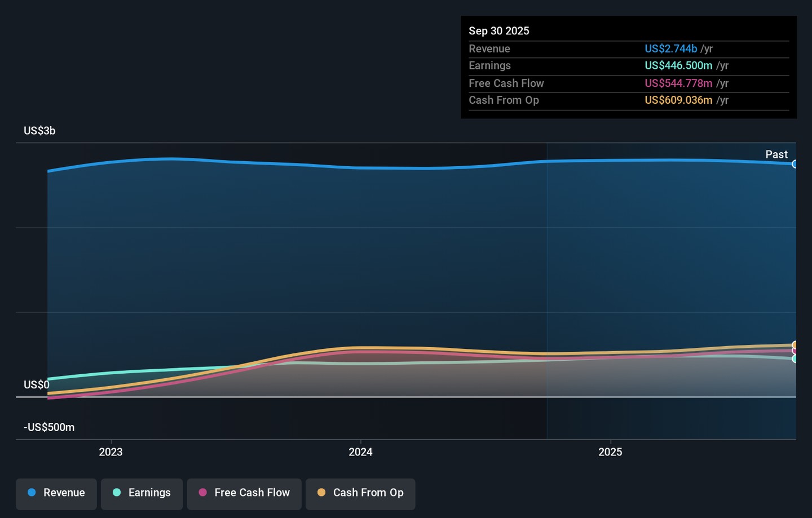Hide the Earnings series via legend
This screenshot has height=518, width=812.
coord(142,493)
